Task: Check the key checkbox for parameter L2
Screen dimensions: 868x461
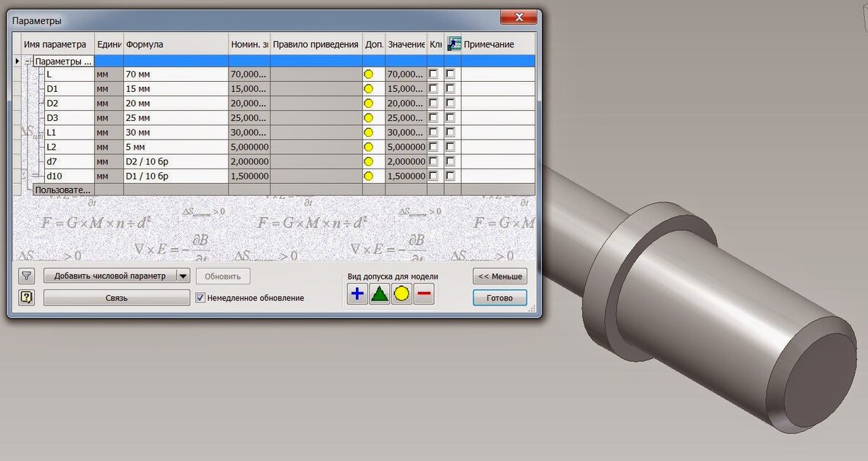Action: click(x=433, y=147)
